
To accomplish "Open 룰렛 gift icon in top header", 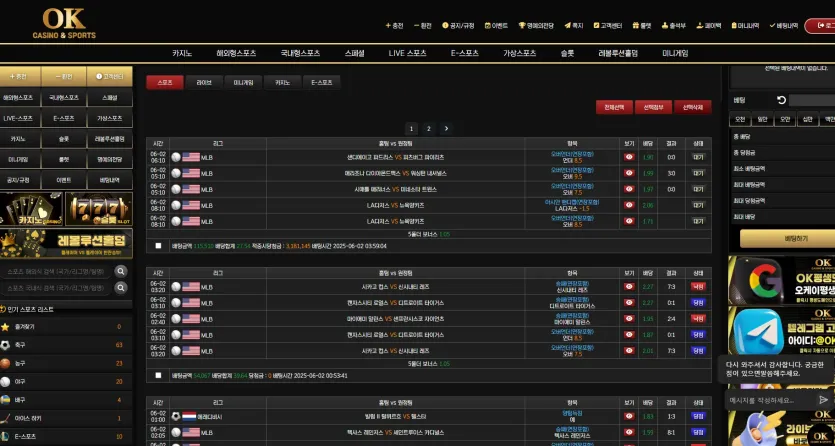I will tap(642, 26).
